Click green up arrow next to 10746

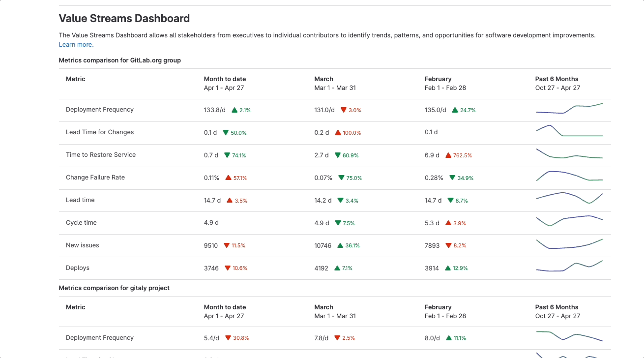pos(340,245)
